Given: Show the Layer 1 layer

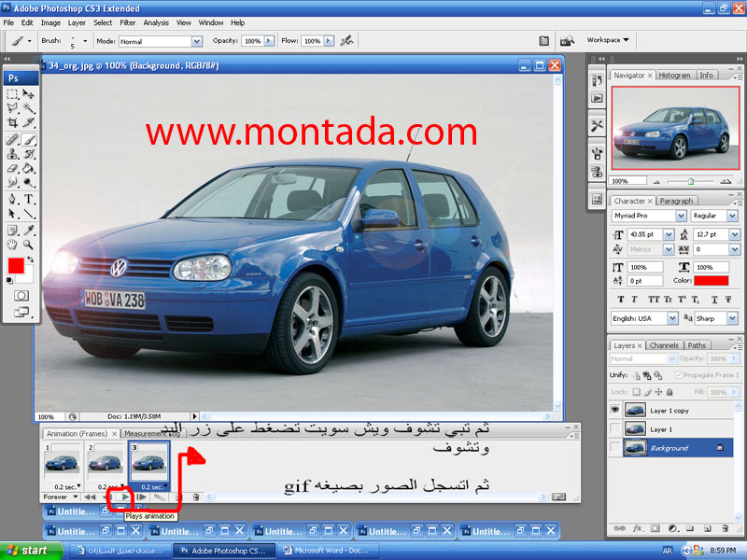Looking at the screenshot, I should [614, 428].
